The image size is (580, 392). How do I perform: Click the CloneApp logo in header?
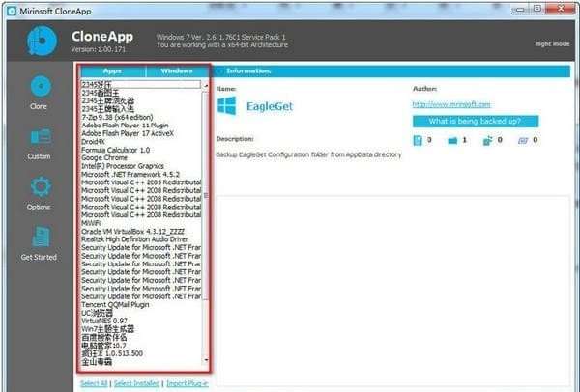click(42, 41)
